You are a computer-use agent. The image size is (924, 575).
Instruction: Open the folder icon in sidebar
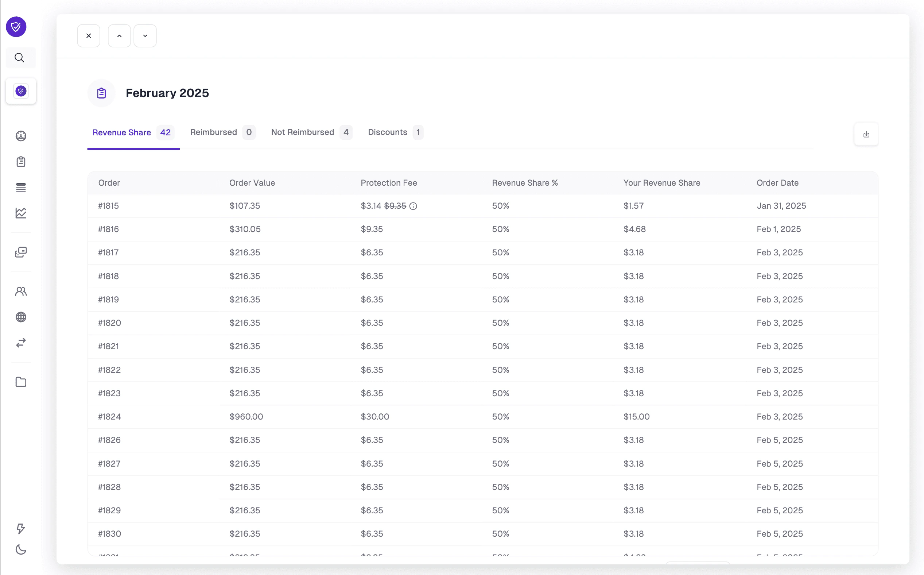(x=21, y=382)
